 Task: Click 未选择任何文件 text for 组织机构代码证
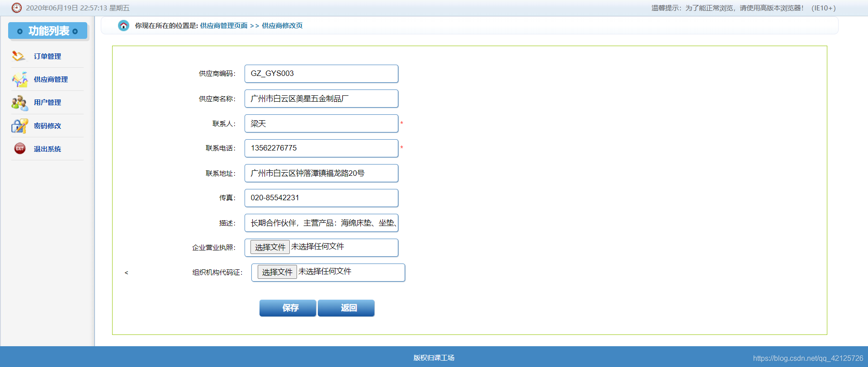click(x=325, y=271)
